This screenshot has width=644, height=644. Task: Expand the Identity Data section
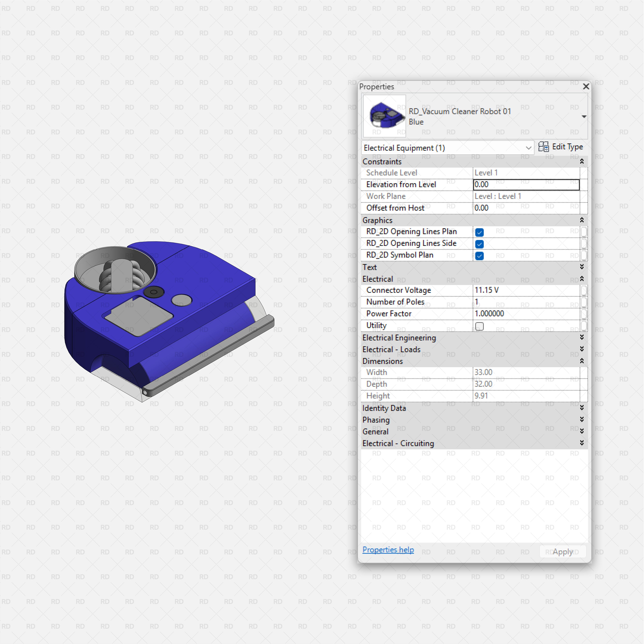tap(582, 408)
